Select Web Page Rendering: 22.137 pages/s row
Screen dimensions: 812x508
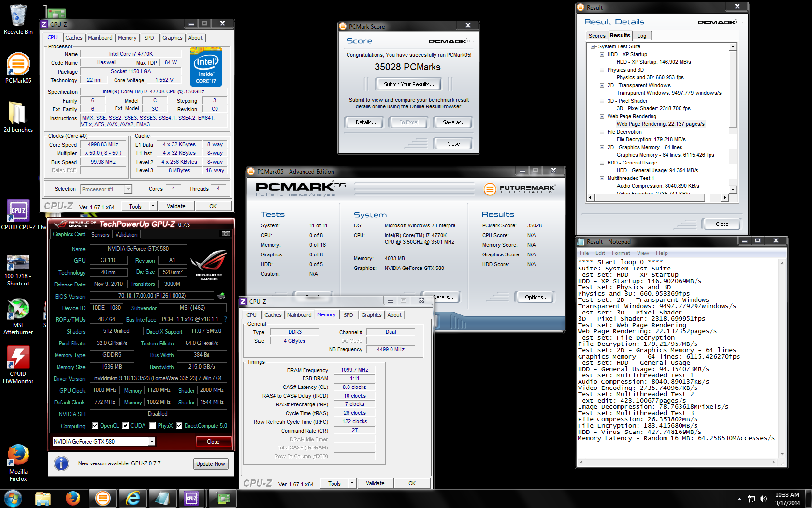tap(660, 124)
